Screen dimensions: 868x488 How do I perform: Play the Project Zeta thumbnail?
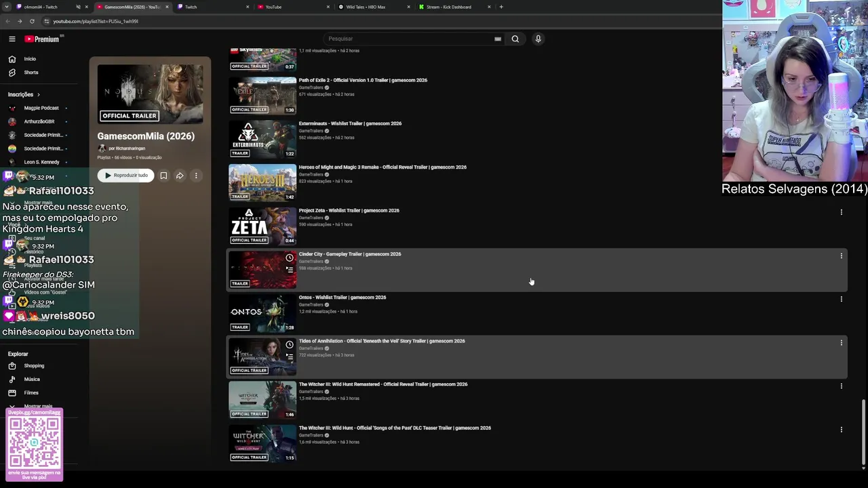click(262, 226)
